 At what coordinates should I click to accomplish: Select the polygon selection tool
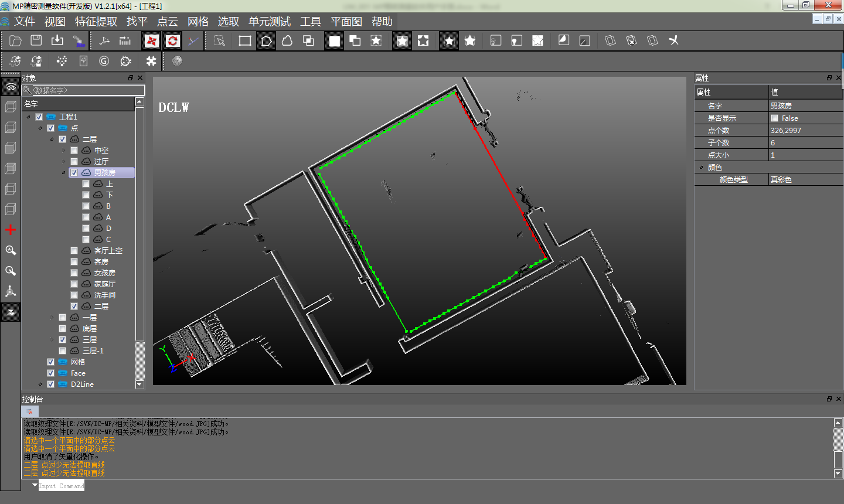(x=266, y=40)
